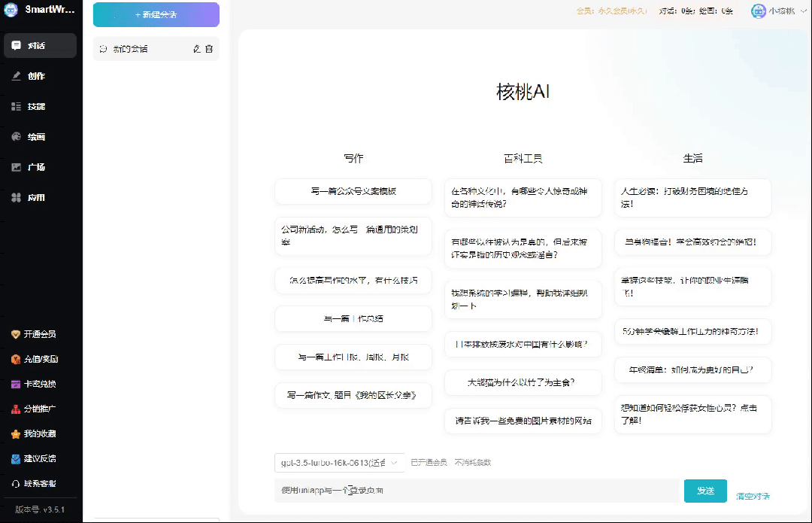
Task: Click 联系客服 headset icon
Action: click(16, 484)
